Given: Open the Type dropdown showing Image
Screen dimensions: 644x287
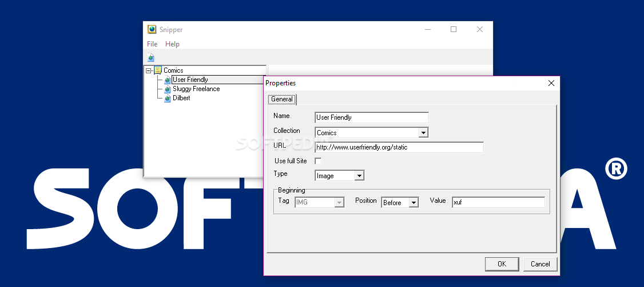Looking at the screenshot, I should (359, 175).
